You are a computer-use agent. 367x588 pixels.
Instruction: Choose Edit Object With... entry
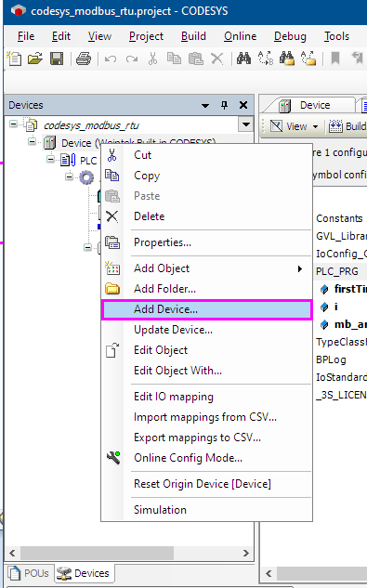207,371
